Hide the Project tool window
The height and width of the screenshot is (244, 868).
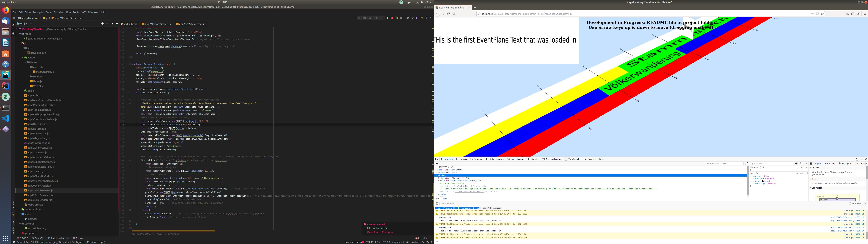(x=117, y=24)
